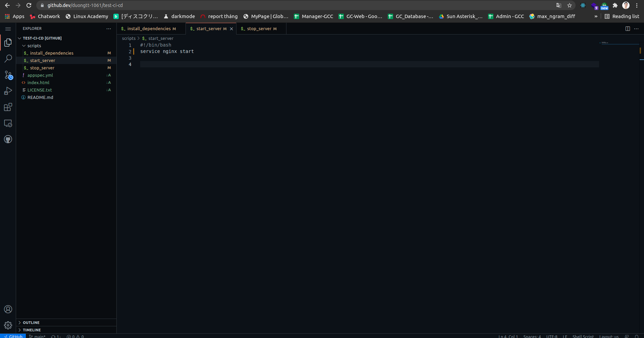The width and height of the screenshot is (644, 338).
Task: Open the Manager-GCC bookmark
Action: pyautogui.click(x=313, y=16)
